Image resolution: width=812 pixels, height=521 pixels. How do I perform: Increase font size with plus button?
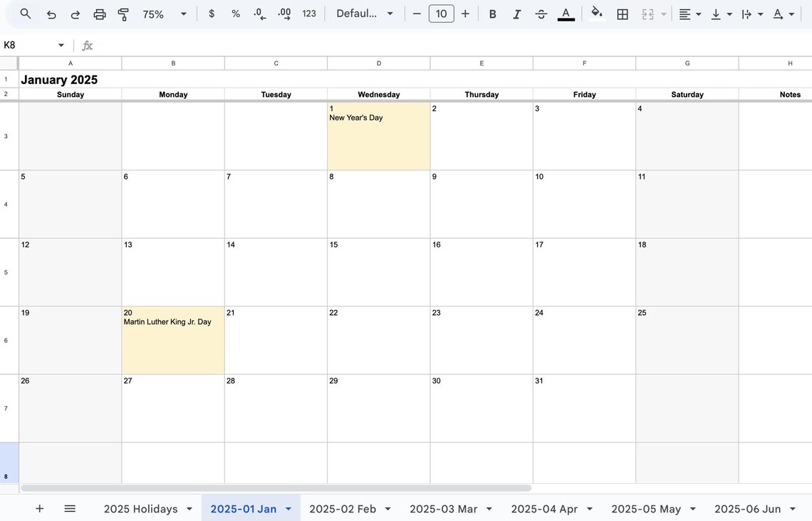(465, 14)
